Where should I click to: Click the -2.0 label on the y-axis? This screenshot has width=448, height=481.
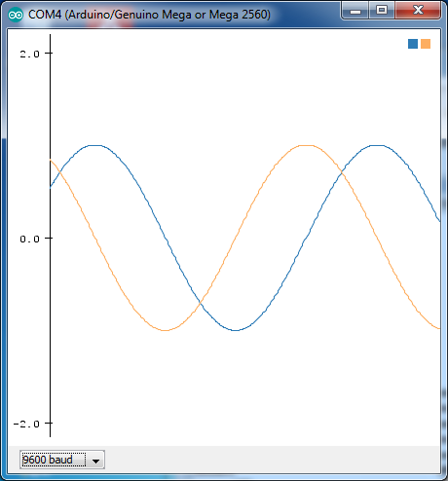coord(26,424)
